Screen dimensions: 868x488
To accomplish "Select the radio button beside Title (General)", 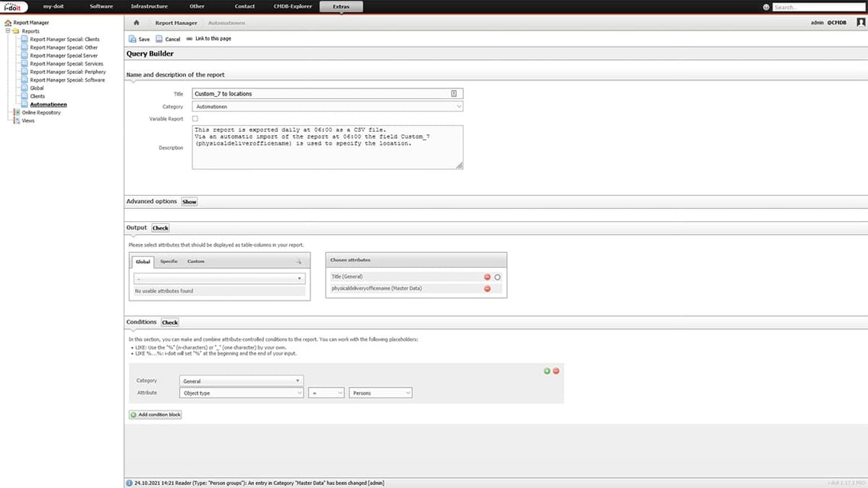I will (x=497, y=278).
